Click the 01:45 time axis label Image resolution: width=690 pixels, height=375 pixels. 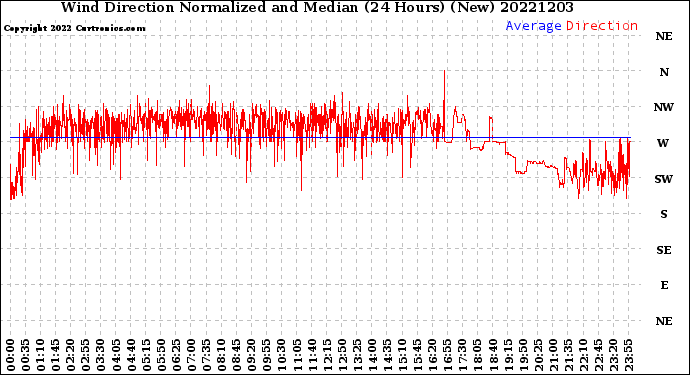coord(55,355)
